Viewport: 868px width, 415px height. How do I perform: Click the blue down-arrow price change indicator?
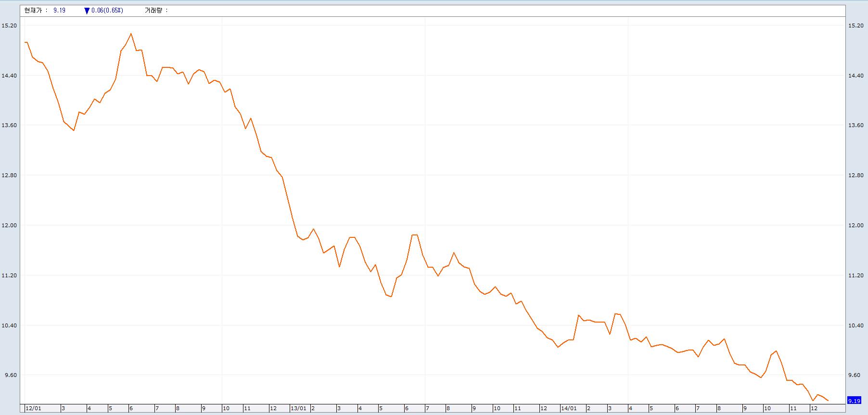coord(87,11)
